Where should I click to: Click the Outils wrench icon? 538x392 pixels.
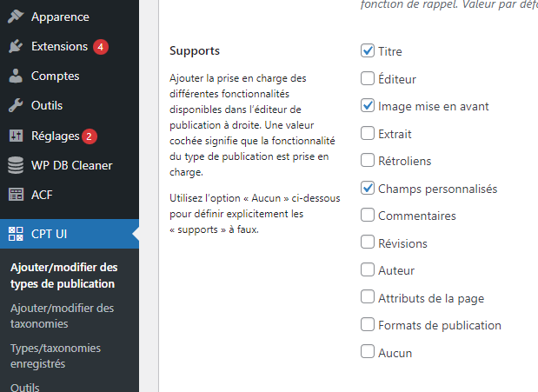coord(16,105)
